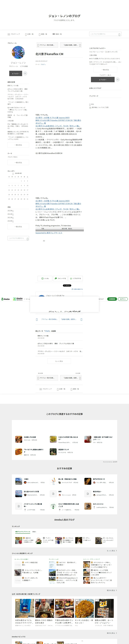Click the green 新規登録 button
This screenshot has height=644, width=129.
112,299
